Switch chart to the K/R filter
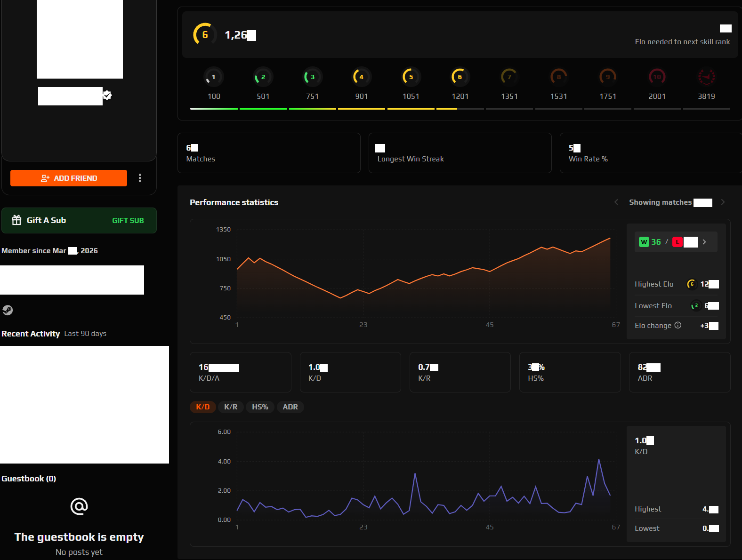Viewport: 742px width, 560px height. coord(231,407)
